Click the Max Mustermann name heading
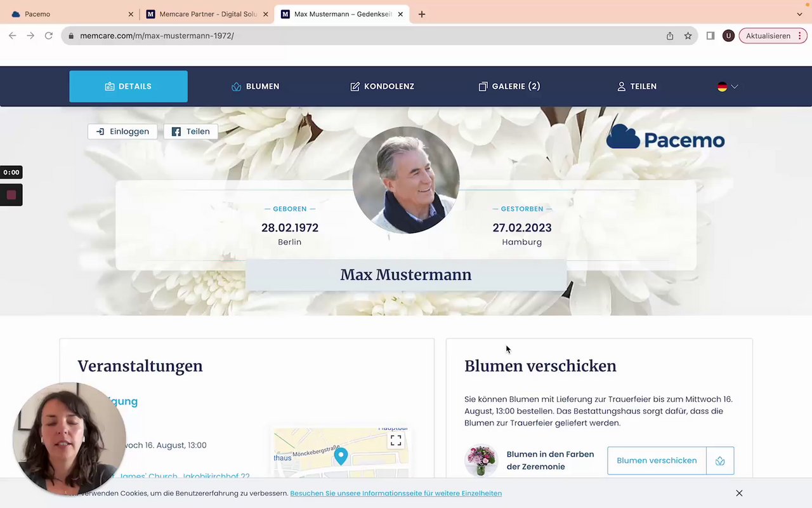Image resolution: width=812 pixels, height=508 pixels. [406, 275]
